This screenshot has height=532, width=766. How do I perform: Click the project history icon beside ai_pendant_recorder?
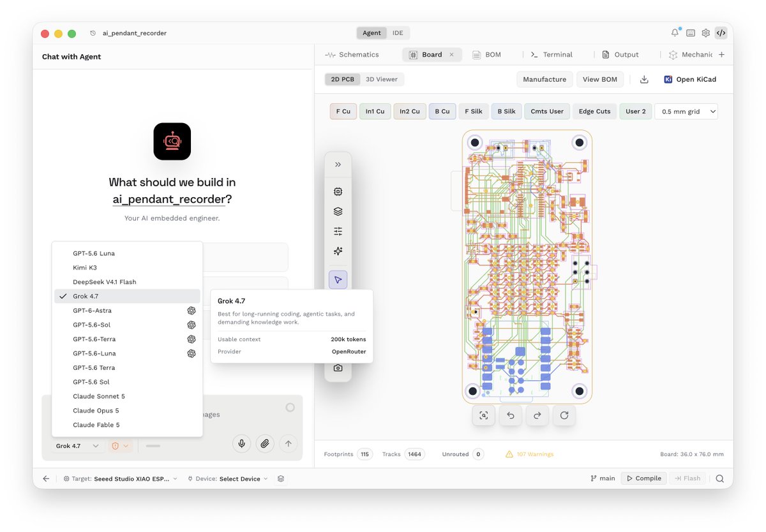pos(93,33)
